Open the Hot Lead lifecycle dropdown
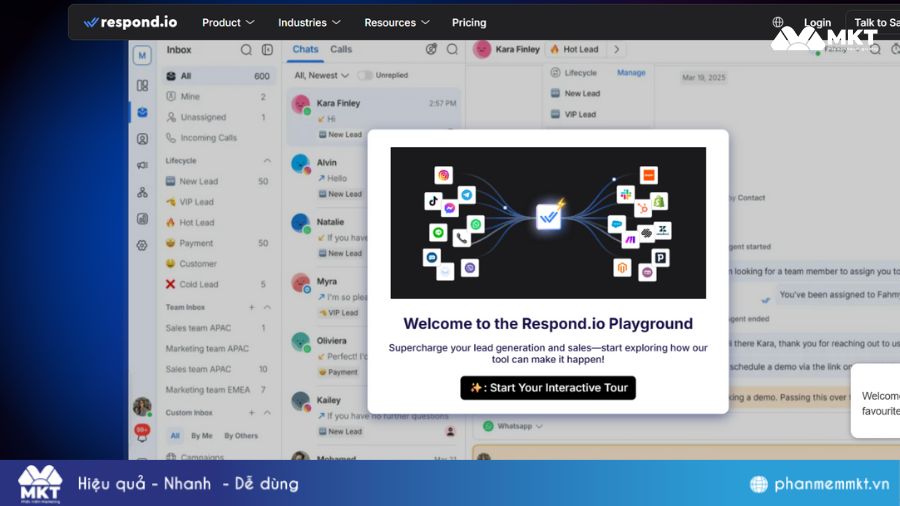The width and height of the screenshot is (900, 506). tap(575, 49)
